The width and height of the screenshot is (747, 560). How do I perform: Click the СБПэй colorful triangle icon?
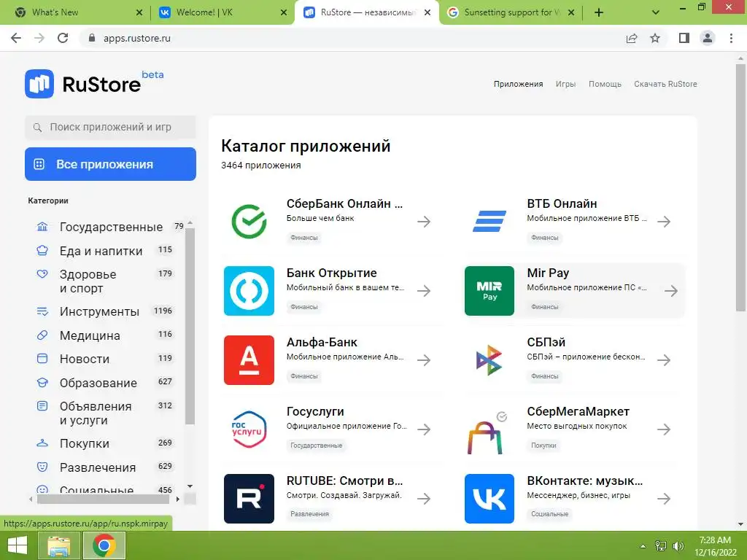tap(489, 360)
